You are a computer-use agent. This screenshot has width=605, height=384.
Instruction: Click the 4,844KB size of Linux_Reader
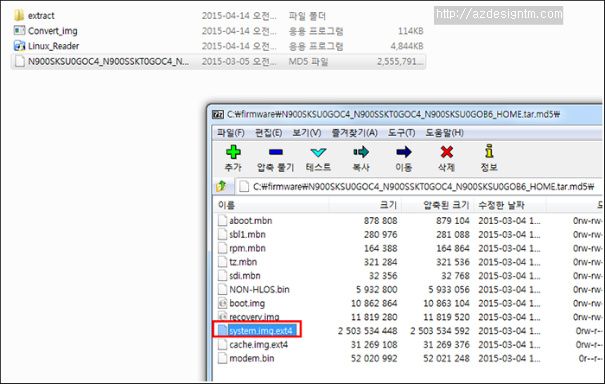(x=407, y=46)
